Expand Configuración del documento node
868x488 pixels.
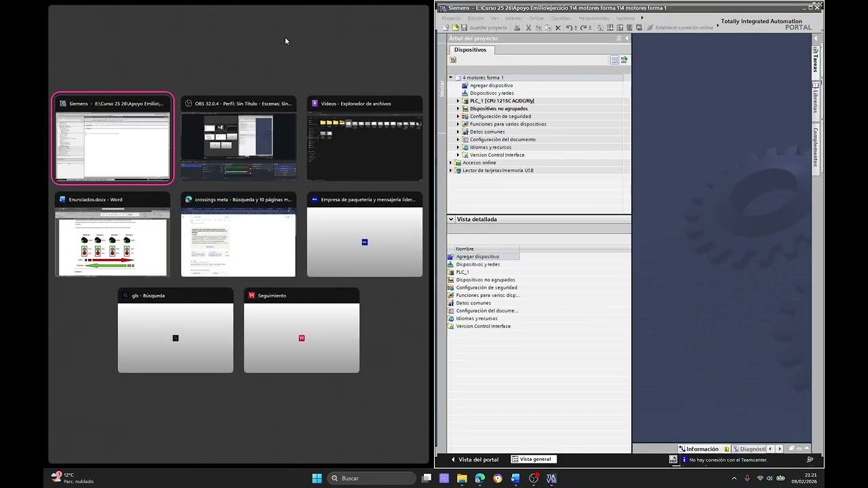point(458,140)
